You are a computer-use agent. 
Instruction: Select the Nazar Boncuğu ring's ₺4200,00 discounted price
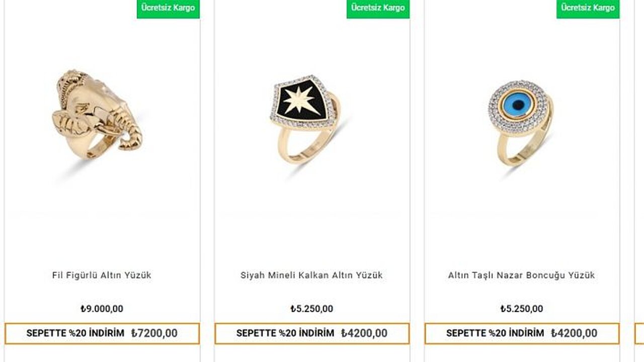click(574, 333)
